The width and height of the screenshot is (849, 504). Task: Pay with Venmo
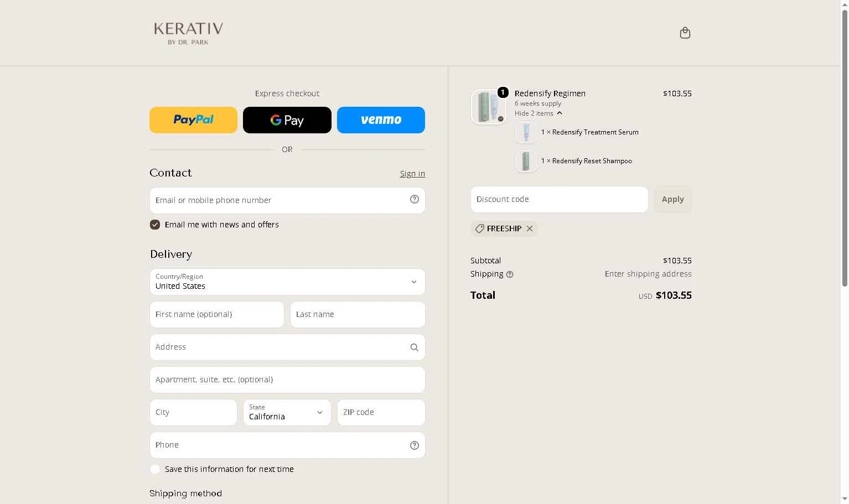click(x=381, y=120)
